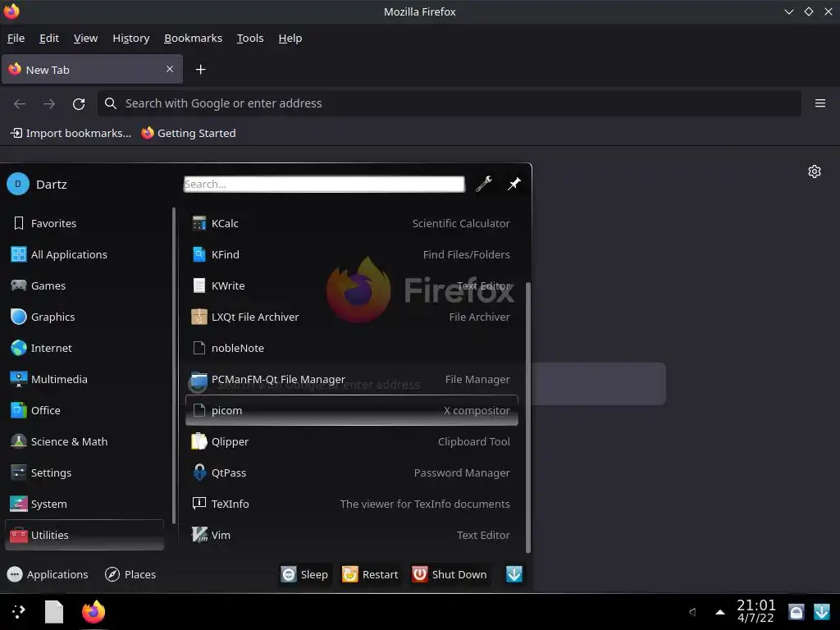Open the File menu in Firefox
Image resolution: width=840 pixels, height=630 pixels.
[16, 38]
